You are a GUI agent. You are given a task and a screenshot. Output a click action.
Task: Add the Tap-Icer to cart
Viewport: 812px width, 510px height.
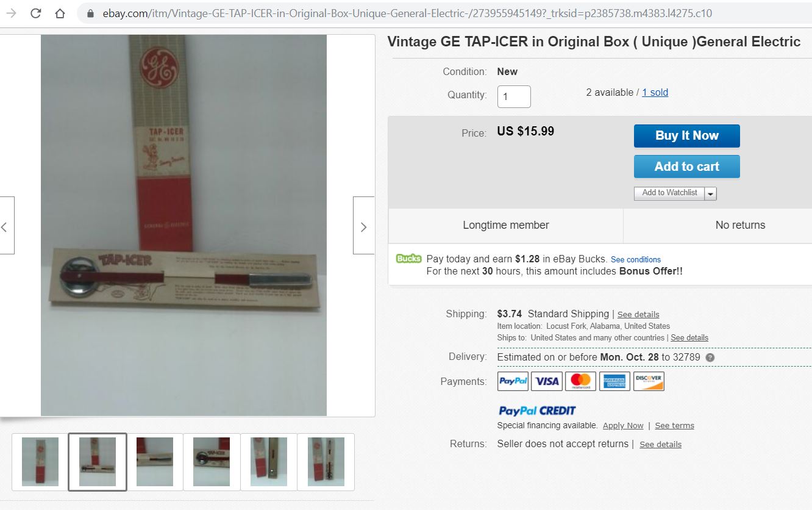tap(686, 167)
